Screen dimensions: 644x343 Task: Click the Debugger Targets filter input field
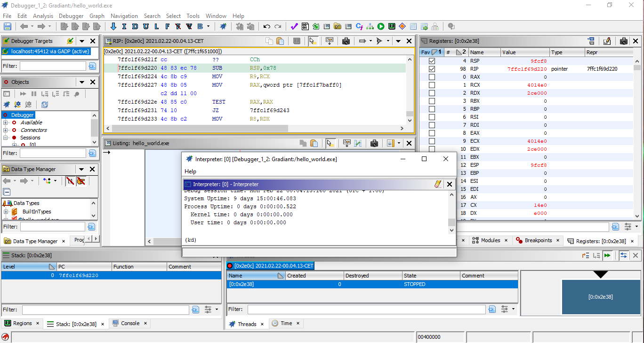53,66
